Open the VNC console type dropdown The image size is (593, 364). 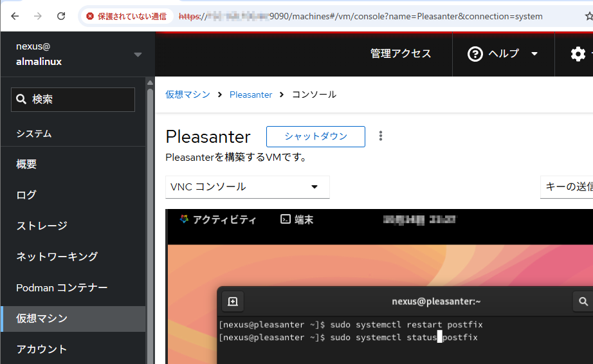(x=247, y=187)
